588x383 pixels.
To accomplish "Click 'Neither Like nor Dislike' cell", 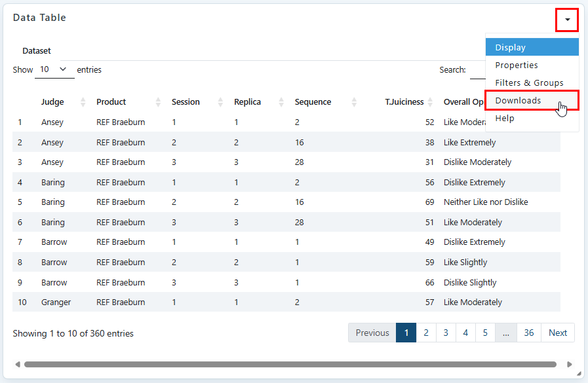I will [x=486, y=202].
